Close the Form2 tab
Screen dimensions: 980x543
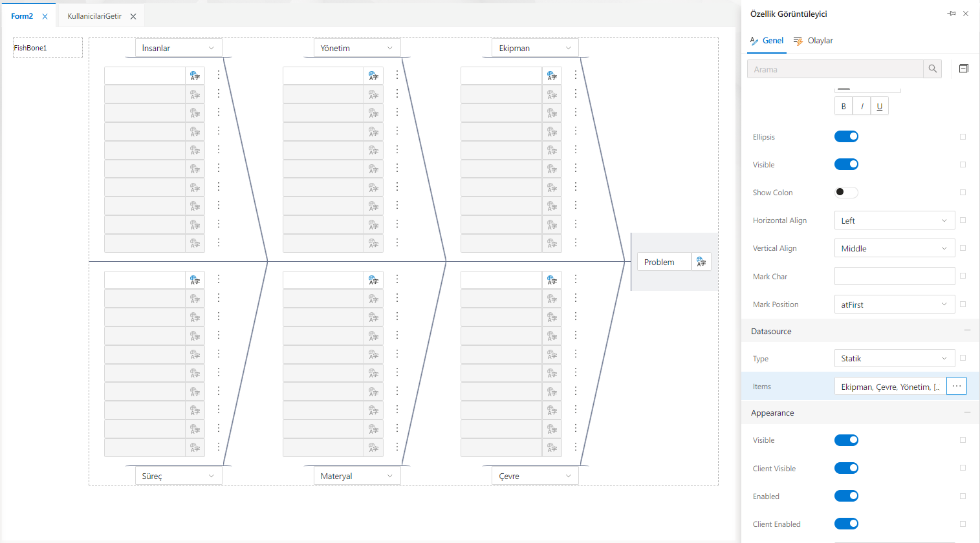(x=45, y=17)
